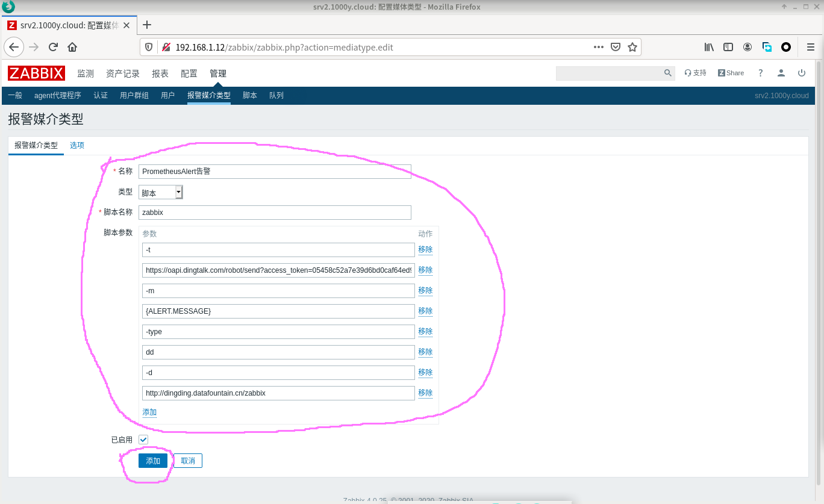The height and width of the screenshot is (504, 824).
Task: Reload the page in Firefox
Action: click(x=53, y=47)
